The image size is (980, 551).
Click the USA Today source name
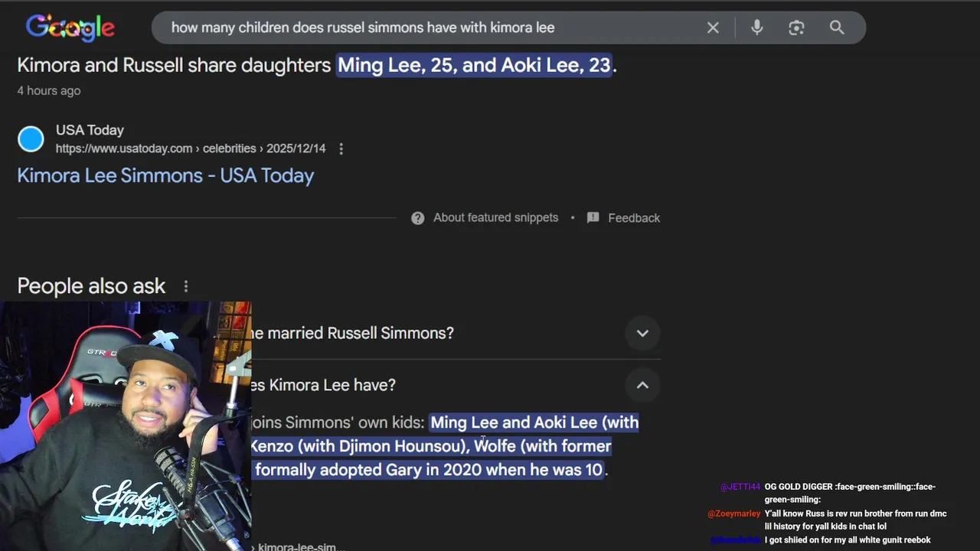pos(90,130)
